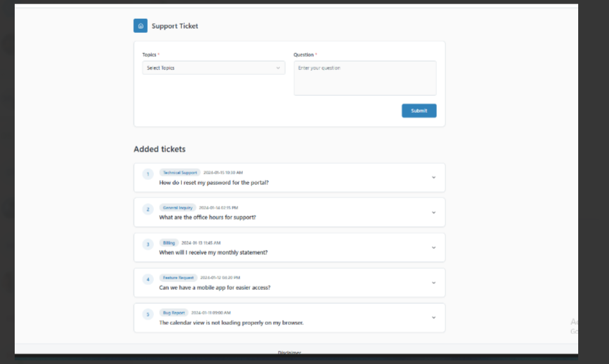The width and height of the screenshot is (609, 364).
Task: Open the Select Topics dropdown
Action: [213, 68]
